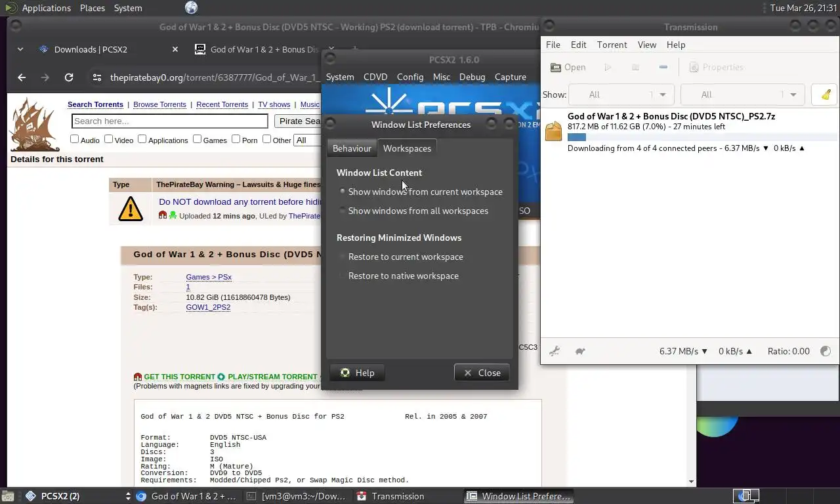Click the broom clear-filter button in Transmission
840x504 pixels.
click(x=826, y=94)
